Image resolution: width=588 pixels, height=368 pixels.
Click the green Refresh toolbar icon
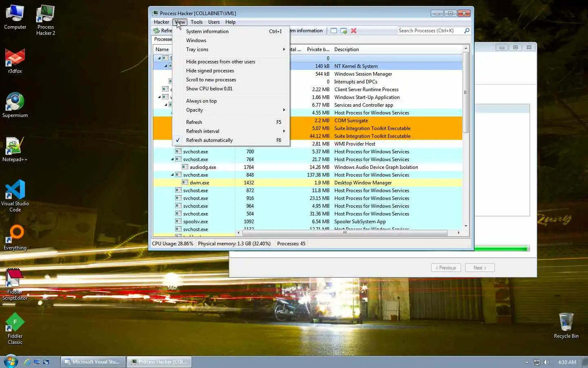156,31
